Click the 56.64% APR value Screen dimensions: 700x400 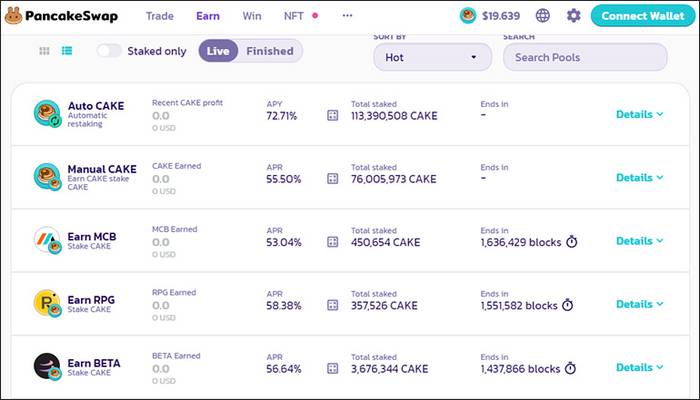coord(284,370)
